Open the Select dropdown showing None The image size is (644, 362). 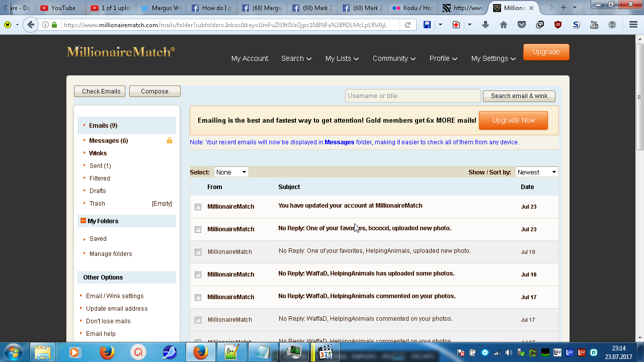click(231, 172)
